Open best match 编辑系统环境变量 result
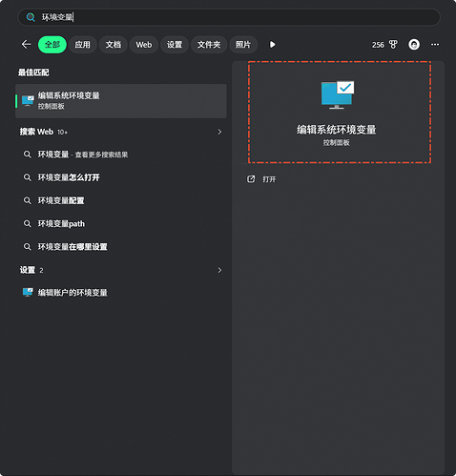 [121, 101]
